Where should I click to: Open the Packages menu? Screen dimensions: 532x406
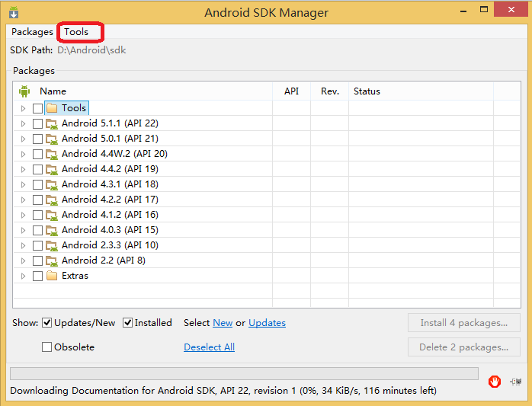(32, 32)
